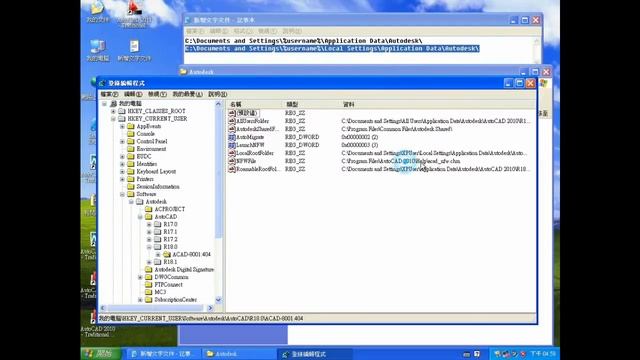Screen dimensions: 640x360
Task: Click the Start button on the taskbar
Action: tap(101, 353)
